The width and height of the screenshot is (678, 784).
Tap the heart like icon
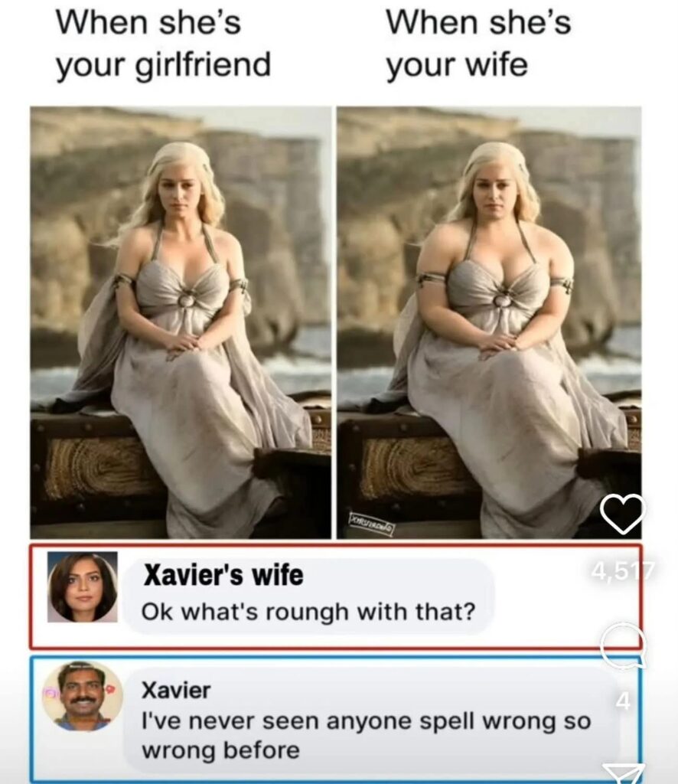click(x=623, y=514)
